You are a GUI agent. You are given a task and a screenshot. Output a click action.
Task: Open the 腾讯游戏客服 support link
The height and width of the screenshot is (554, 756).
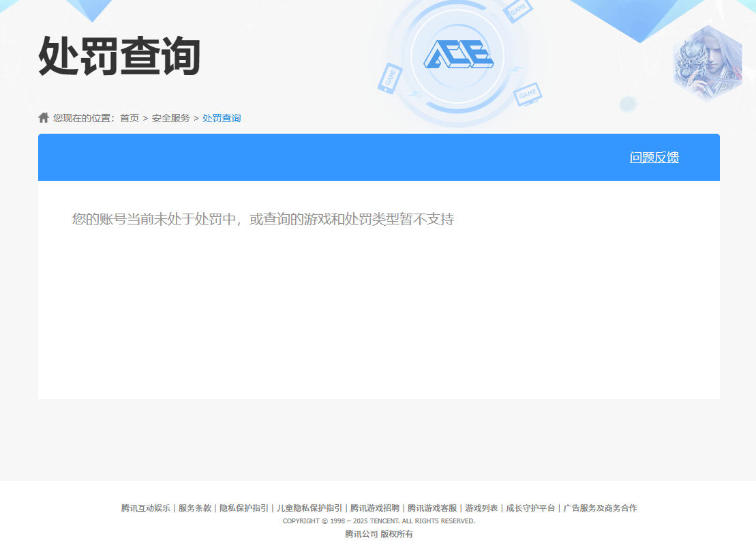(x=432, y=508)
